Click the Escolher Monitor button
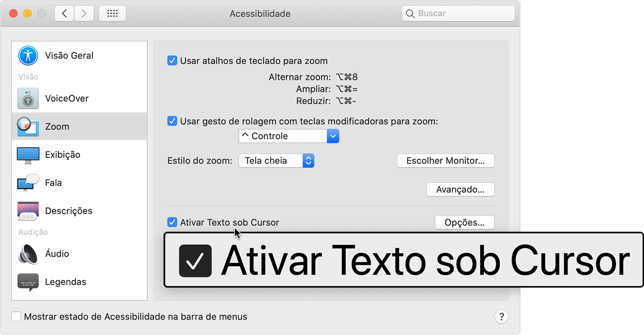644x335 pixels. coord(445,160)
